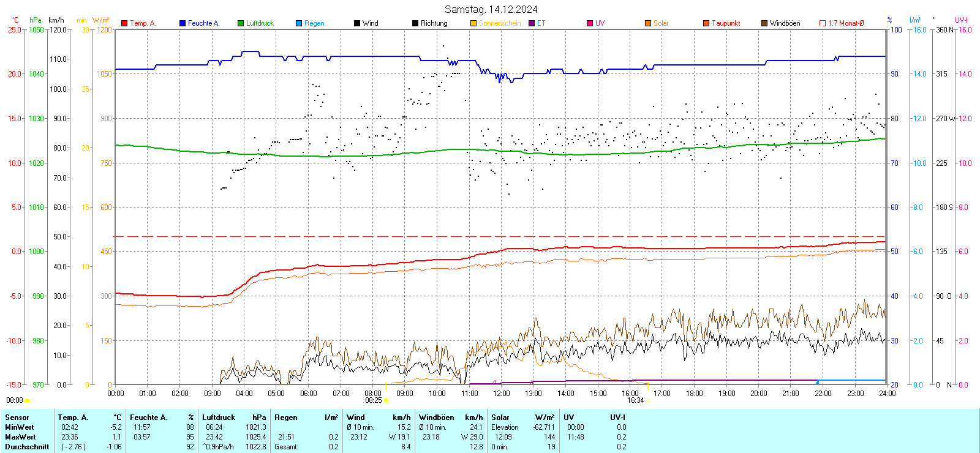980x453 pixels.
Task: Click the chart title Samstag, 14.12.2024
Action: 491,9
